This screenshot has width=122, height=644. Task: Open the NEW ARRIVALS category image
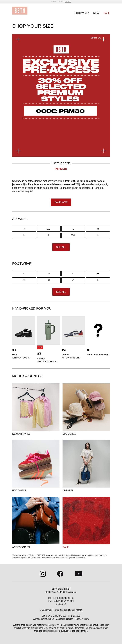click(x=36, y=407)
